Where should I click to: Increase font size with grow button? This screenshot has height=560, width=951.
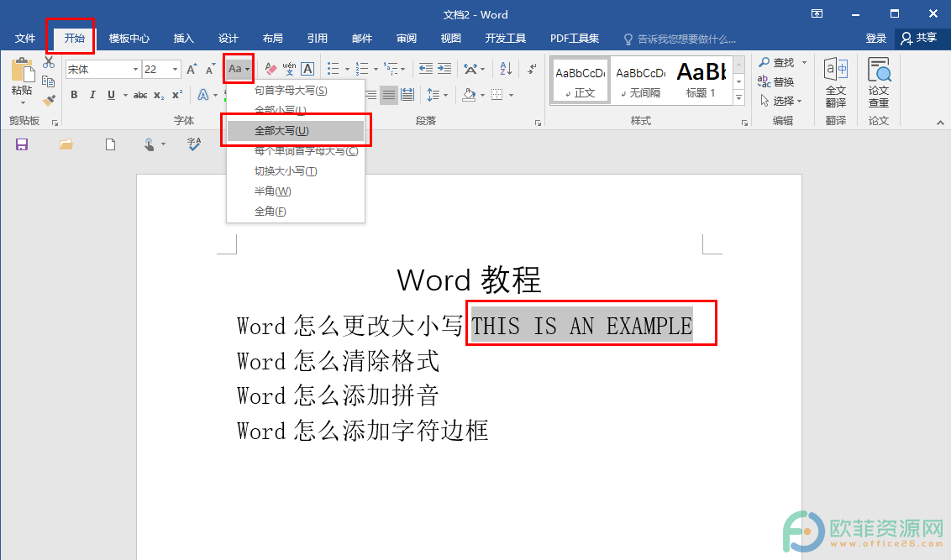(192, 69)
